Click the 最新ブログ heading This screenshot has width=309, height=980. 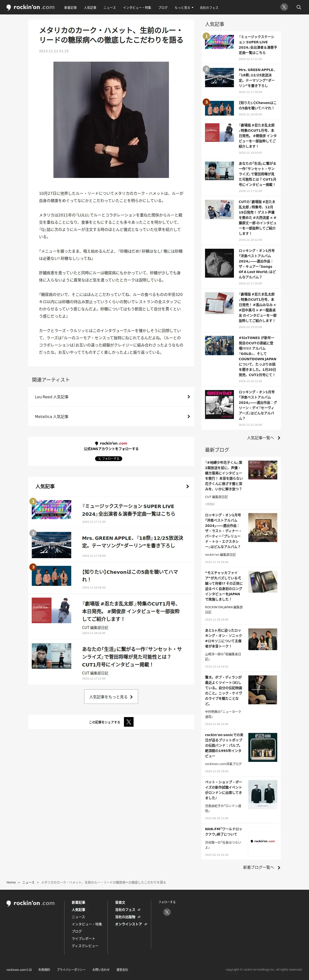pos(217,450)
